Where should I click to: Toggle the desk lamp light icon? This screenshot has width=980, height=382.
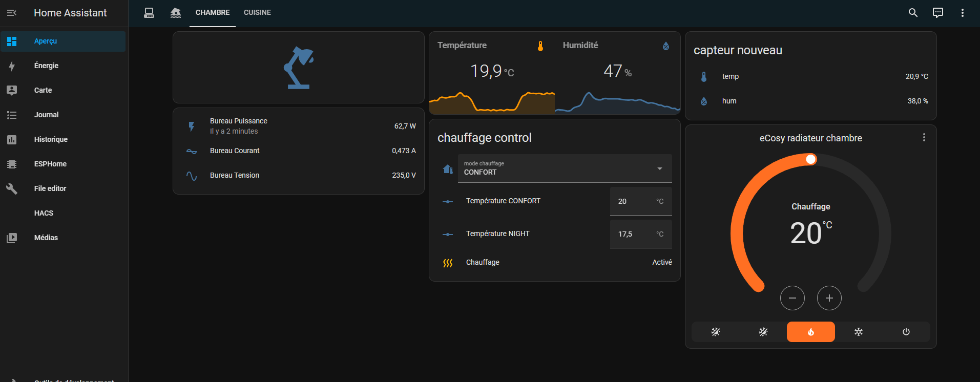pos(299,68)
